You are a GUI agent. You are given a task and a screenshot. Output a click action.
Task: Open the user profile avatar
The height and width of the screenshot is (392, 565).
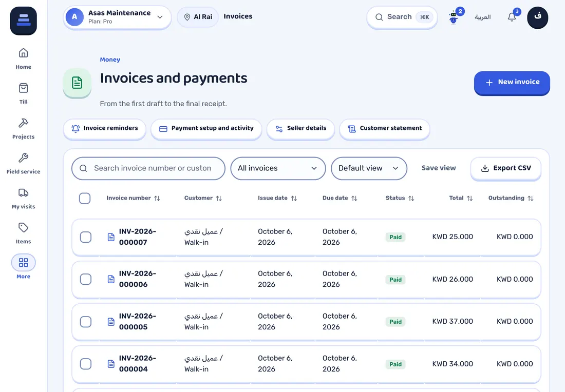pos(537,17)
